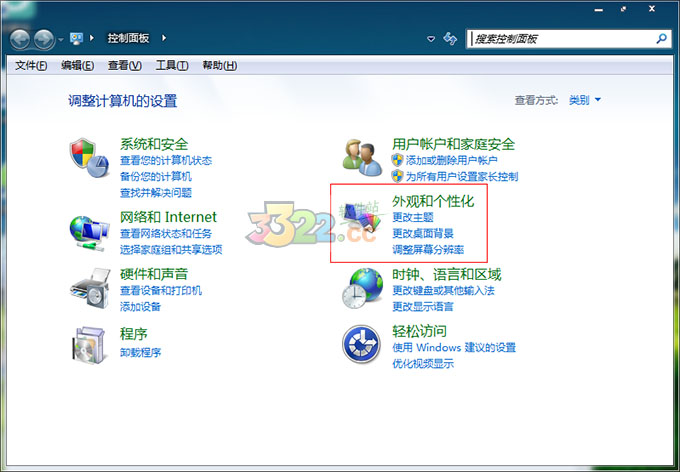
Task: Click shield icon beside 为所有用户设置家长控制
Action: pos(397,176)
